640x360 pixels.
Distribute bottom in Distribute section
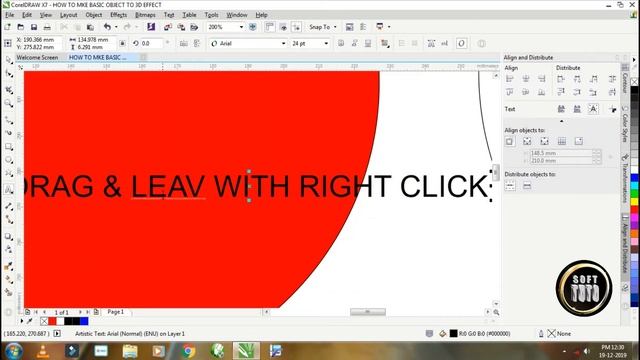(x=593, y=92)
